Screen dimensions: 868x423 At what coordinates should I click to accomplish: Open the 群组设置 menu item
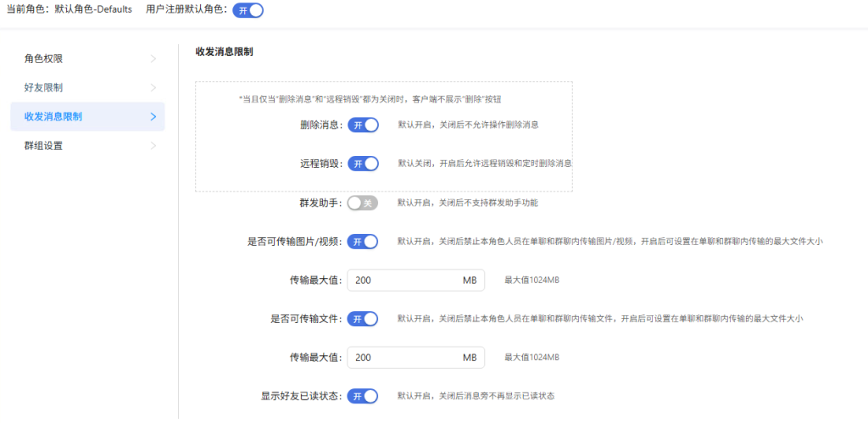pyautogui.click(x=87, y=146)
